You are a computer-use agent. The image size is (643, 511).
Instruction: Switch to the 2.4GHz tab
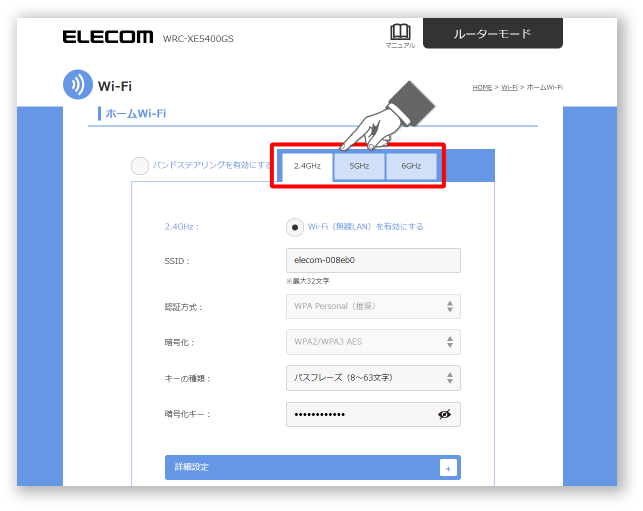307,167
